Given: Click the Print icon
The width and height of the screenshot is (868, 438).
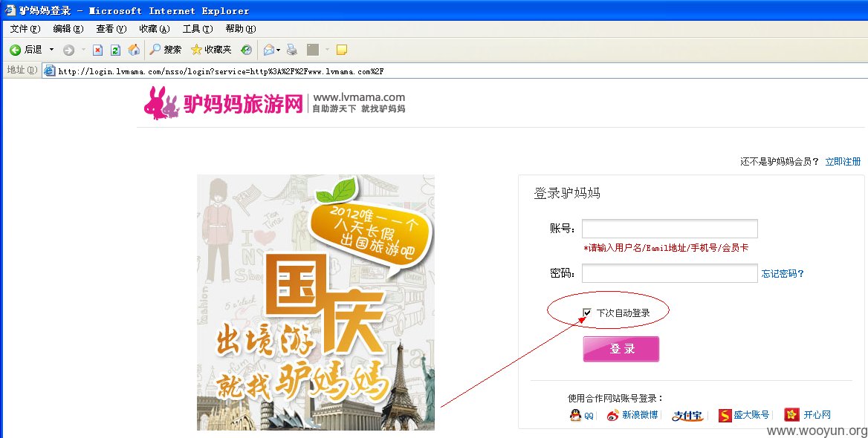Looking at the screenshot, I should coord(292,50).
